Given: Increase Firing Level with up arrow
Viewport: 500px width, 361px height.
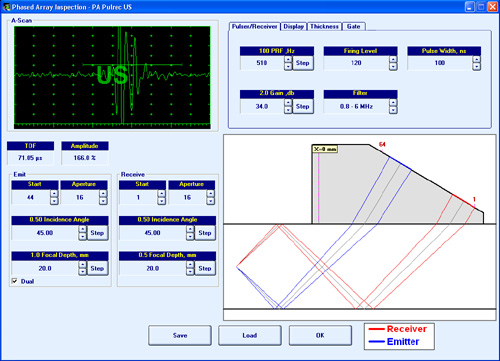Looking at the screenshot, I should coord(393,59).
